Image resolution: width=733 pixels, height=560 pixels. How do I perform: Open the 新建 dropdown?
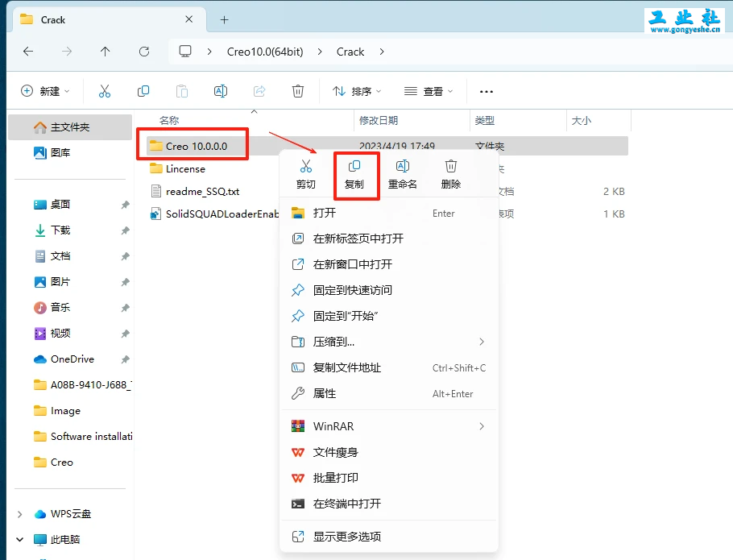pyautogui.click(x=45, y=91)
